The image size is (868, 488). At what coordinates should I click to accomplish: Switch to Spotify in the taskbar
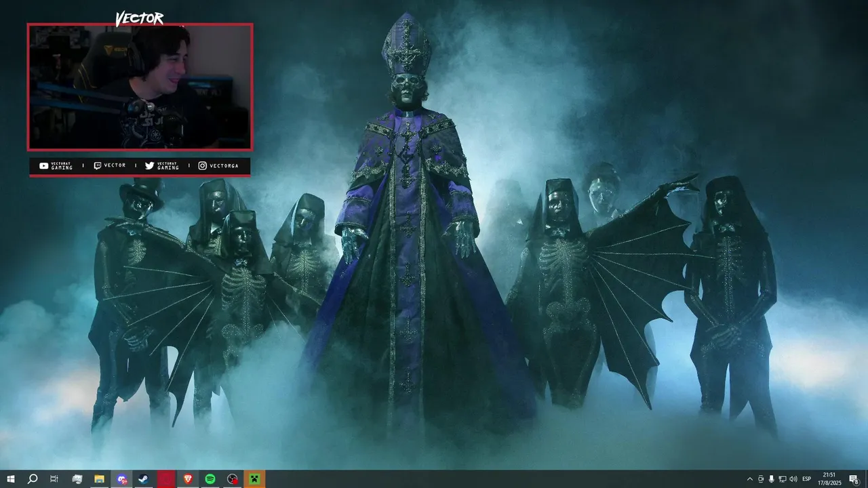pyautogui.click(x=210, y=479)
